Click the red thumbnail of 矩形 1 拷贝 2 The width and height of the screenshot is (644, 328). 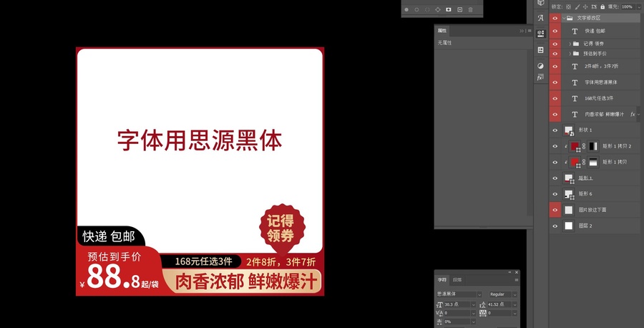tap(575, 146)
